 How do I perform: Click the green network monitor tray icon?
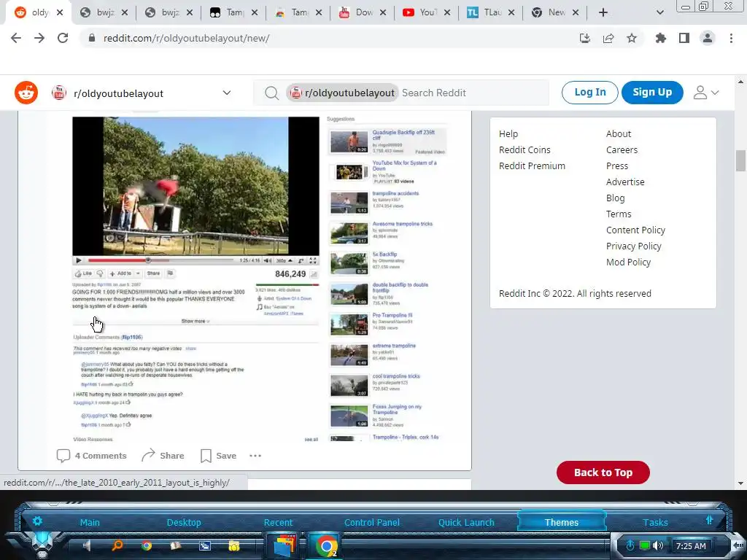[x=645, y=545]
